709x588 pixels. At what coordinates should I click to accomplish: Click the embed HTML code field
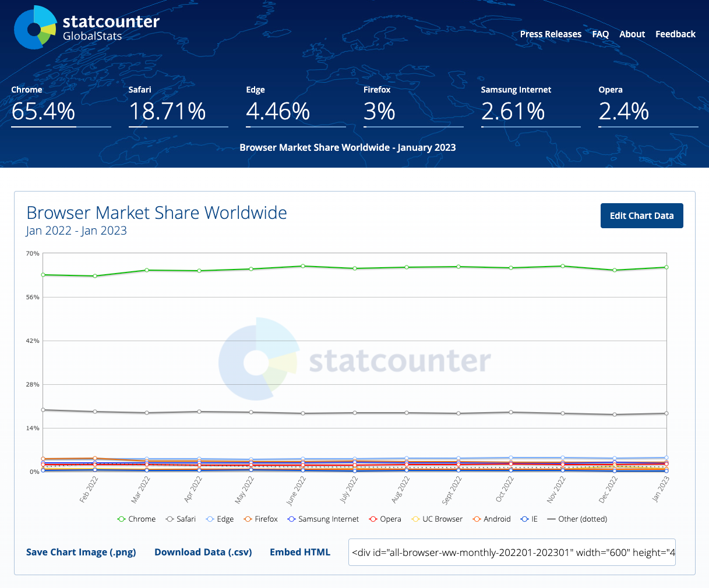click(512, 552)
